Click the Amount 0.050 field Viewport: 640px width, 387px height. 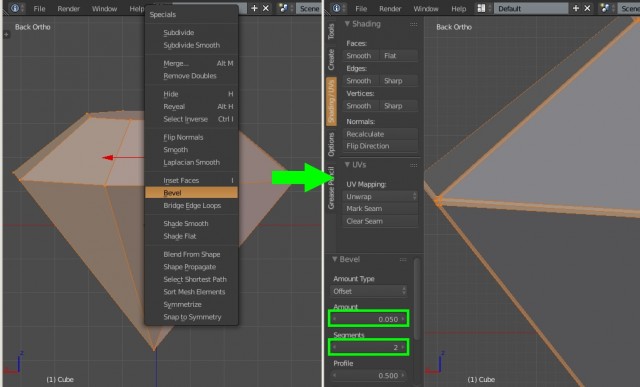pos(369,319)
